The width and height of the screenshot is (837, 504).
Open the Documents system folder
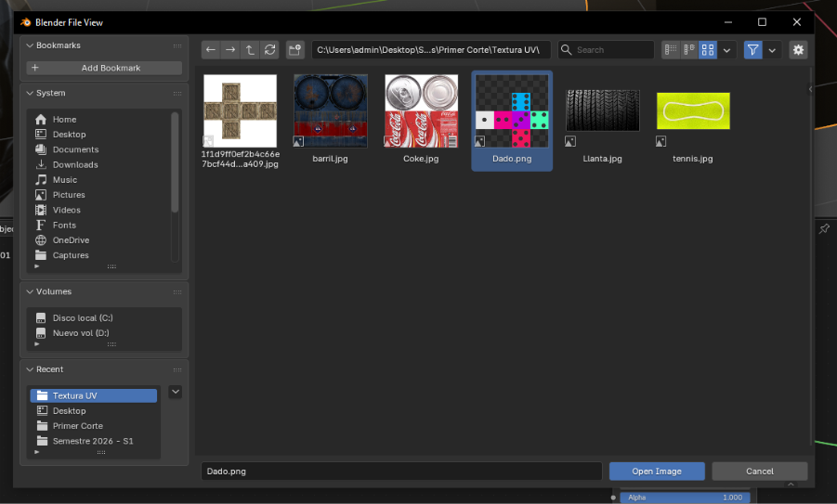75,149
